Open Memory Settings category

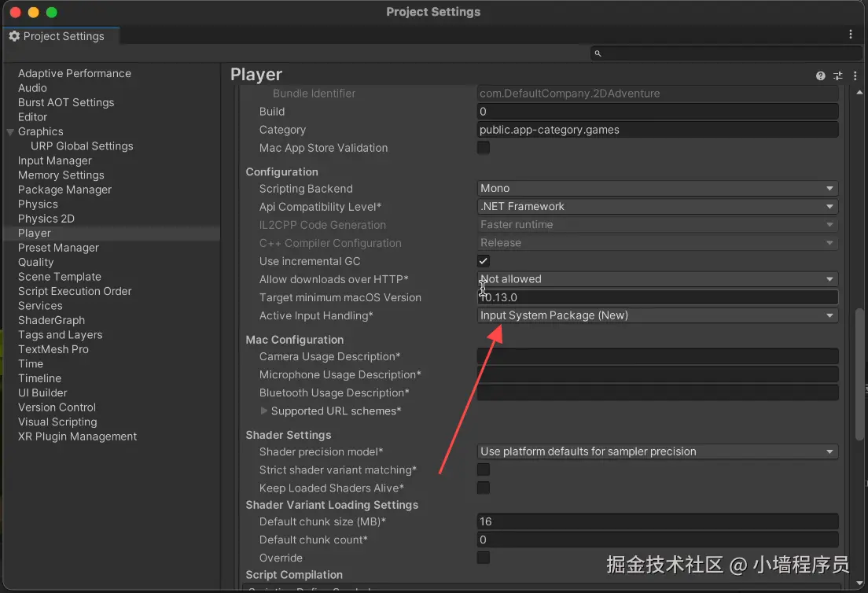[x=61, y=175]
